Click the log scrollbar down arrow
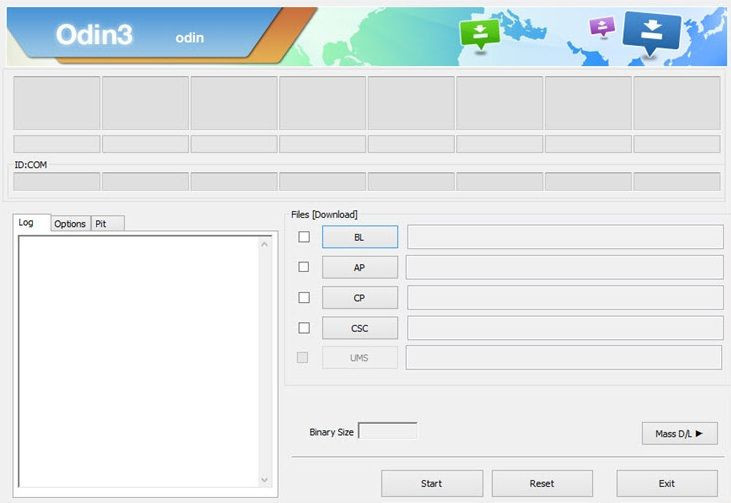The image size is (731, 503). click(x=264, y=480)
